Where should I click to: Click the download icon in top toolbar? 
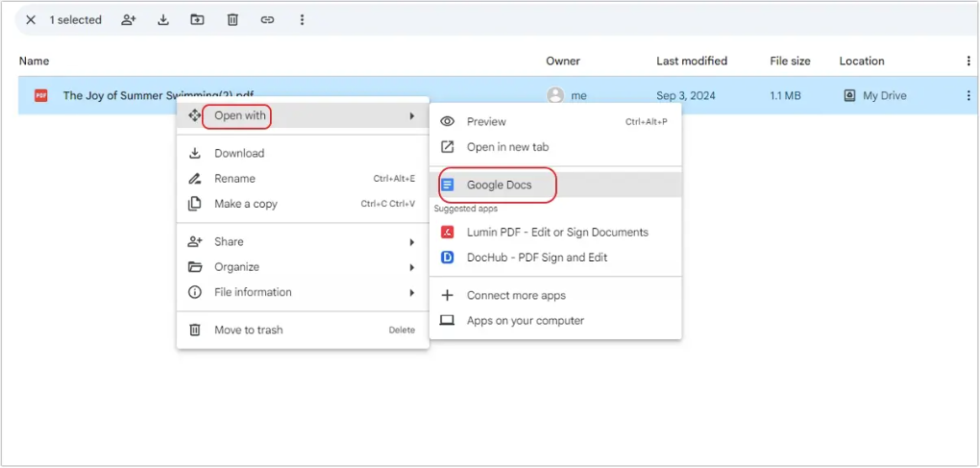(x=163, y=20)
